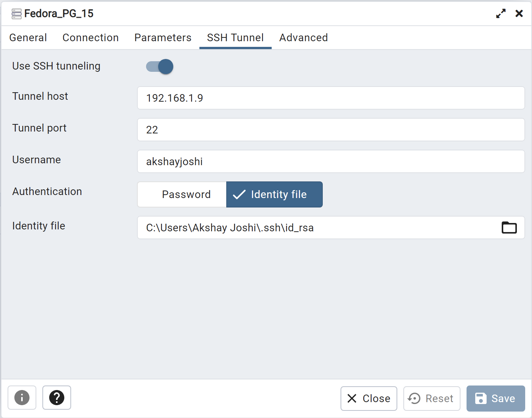The image size is (532, 418).
Task: Expand the dialog using the diagonal arrows icon
Action: 501,13
